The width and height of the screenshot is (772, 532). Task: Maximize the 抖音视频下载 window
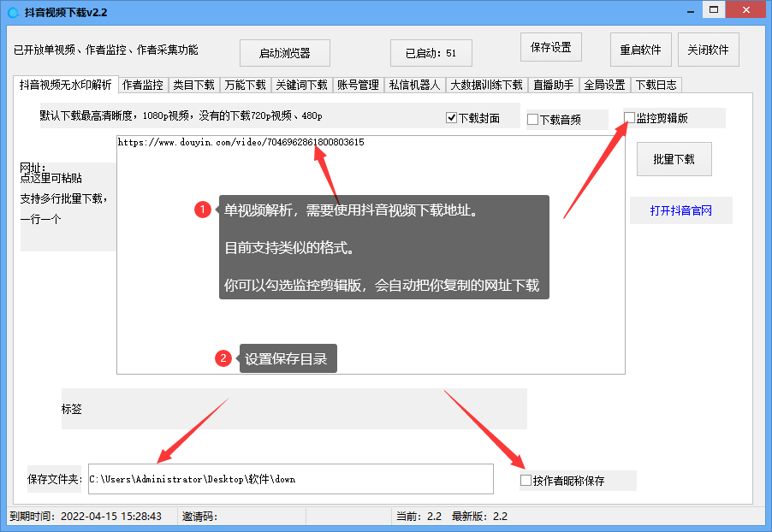714,10
